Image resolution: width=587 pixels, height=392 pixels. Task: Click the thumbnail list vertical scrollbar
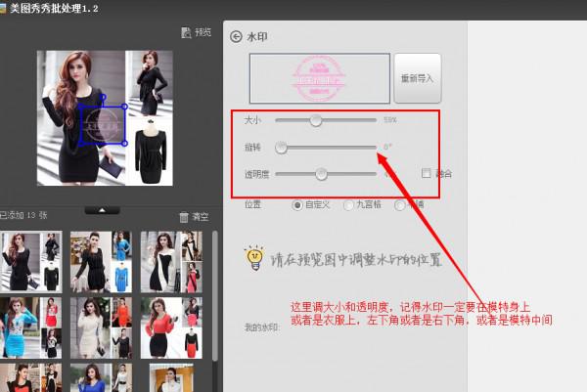click(x=214, y=295)
